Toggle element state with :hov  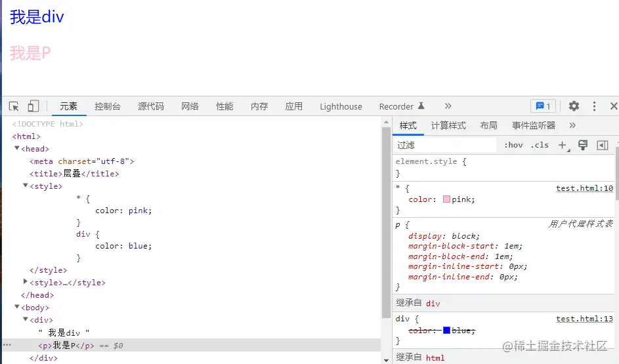point(513,145)
